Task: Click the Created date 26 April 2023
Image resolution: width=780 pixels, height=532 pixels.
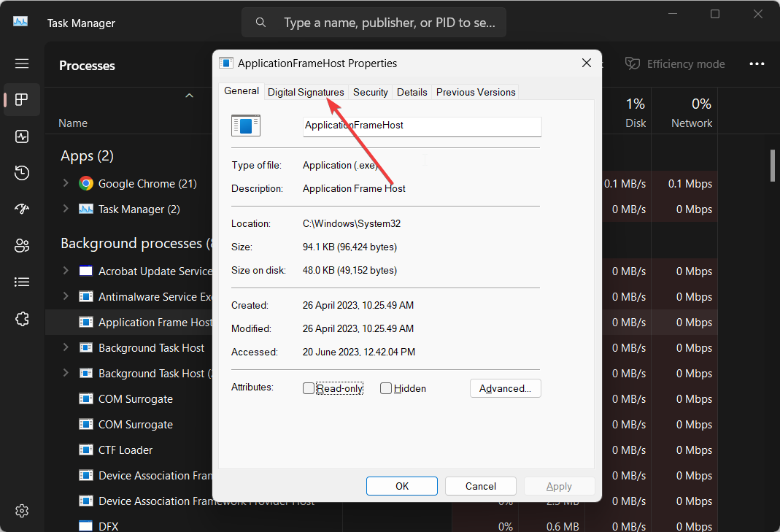Action: click(x=358, y=305)
